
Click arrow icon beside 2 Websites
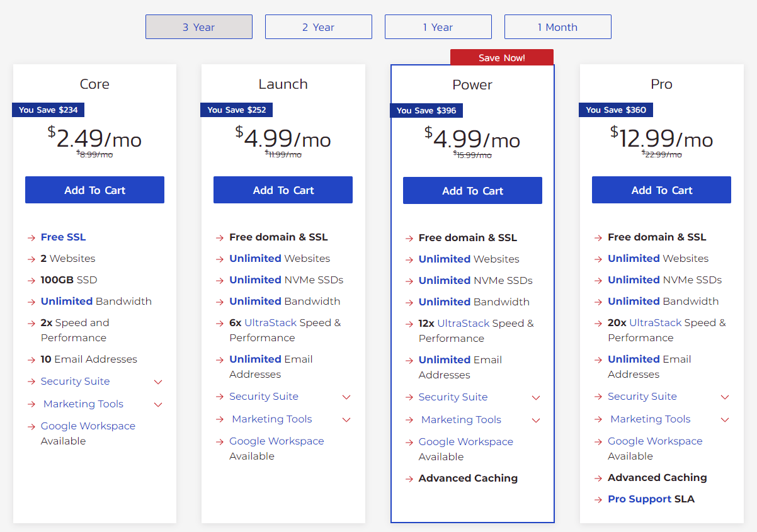31,259
